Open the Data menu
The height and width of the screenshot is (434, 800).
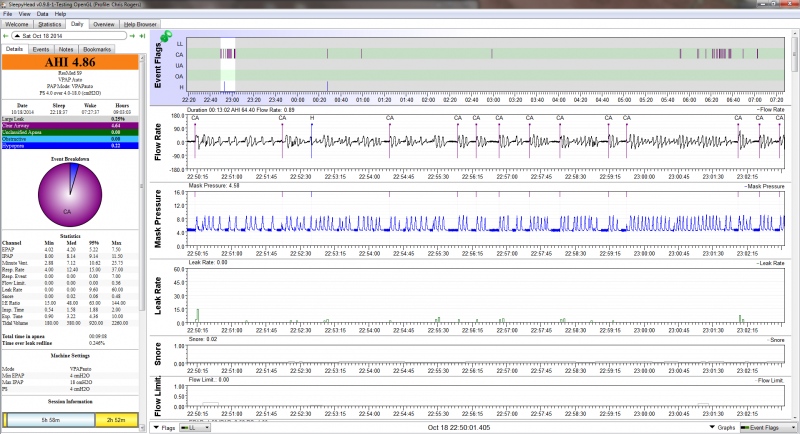42,15
